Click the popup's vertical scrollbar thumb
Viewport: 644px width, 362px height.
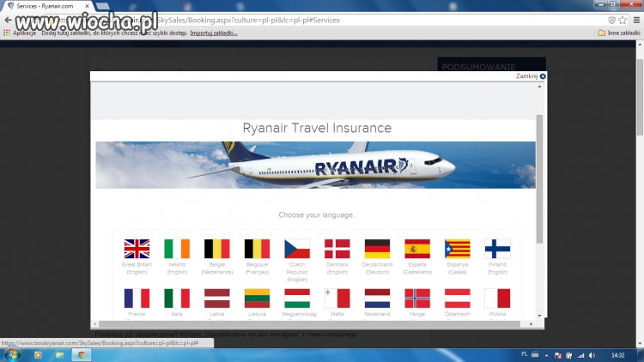coord(539,179)
